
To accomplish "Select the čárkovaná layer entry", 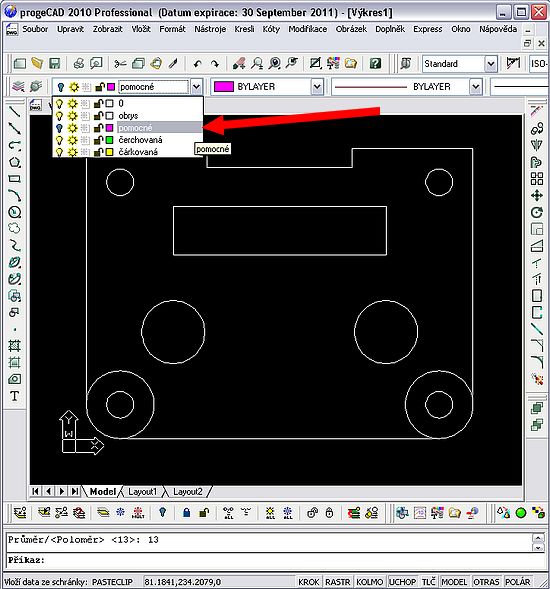I will coord(138,152).
